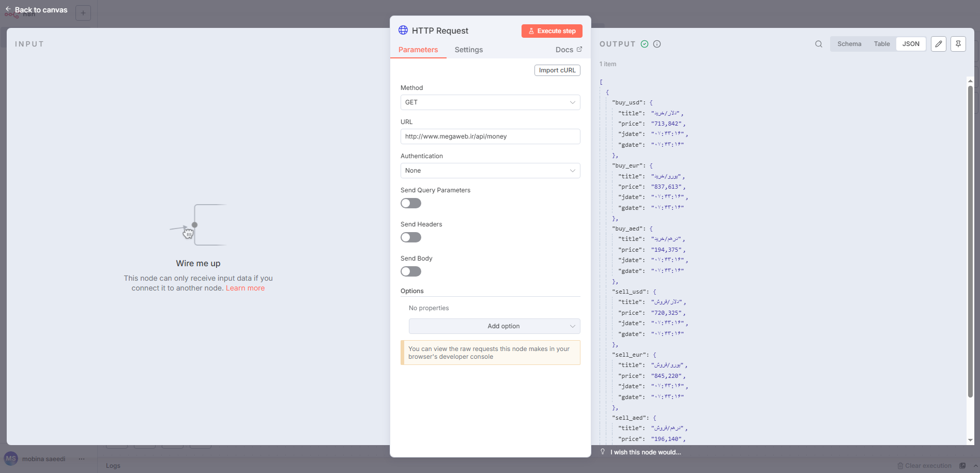
Task: View output as Table
Action: point(882,43)
